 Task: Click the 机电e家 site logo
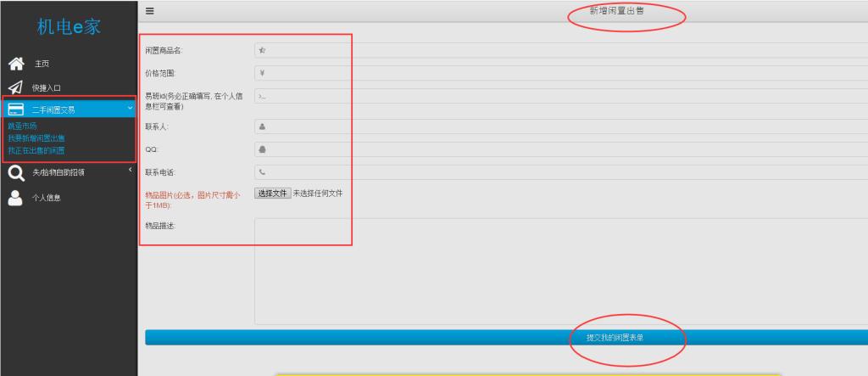tap(68, 26)
